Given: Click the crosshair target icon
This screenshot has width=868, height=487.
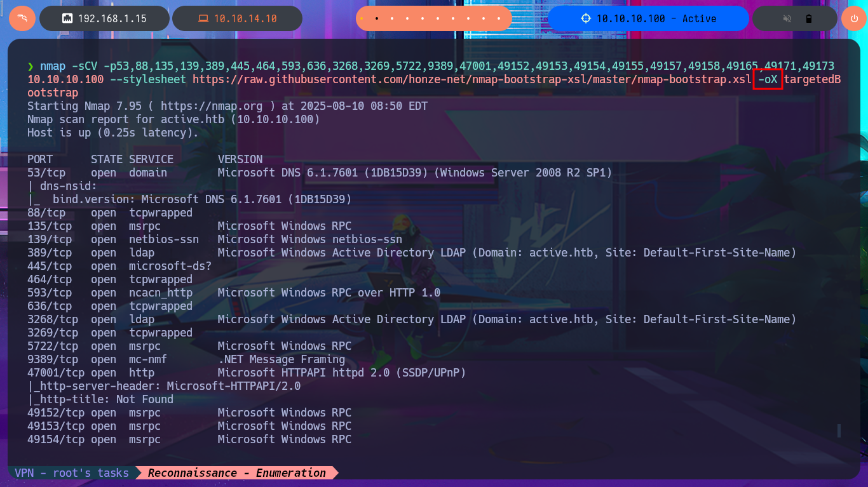Looking at the screenshot, I should [x=586, y=18].
